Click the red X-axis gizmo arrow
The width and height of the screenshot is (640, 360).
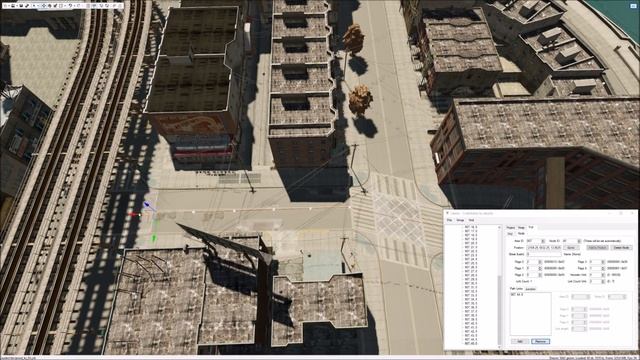[133, 214]
